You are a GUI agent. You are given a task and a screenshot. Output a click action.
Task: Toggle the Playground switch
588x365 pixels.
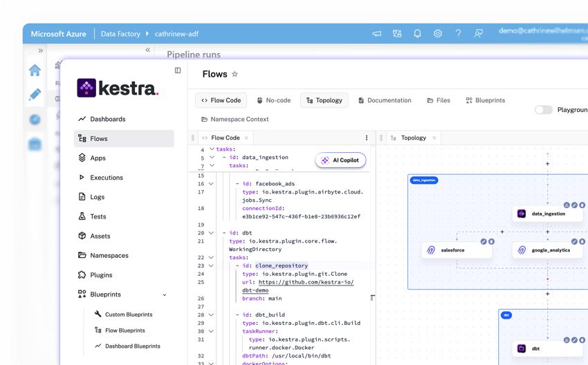tap(543, 110)
